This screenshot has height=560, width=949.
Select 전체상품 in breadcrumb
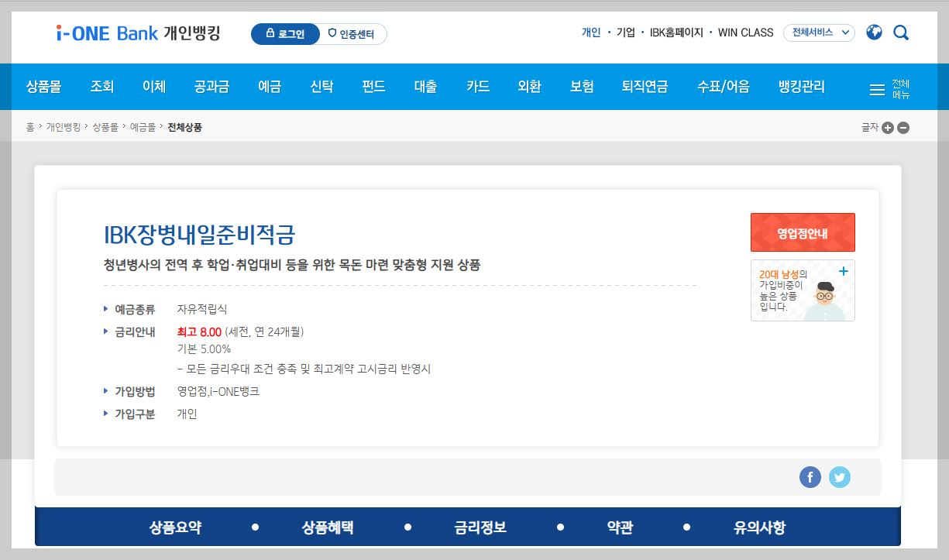pyautogui.click(x=184, y=128)
